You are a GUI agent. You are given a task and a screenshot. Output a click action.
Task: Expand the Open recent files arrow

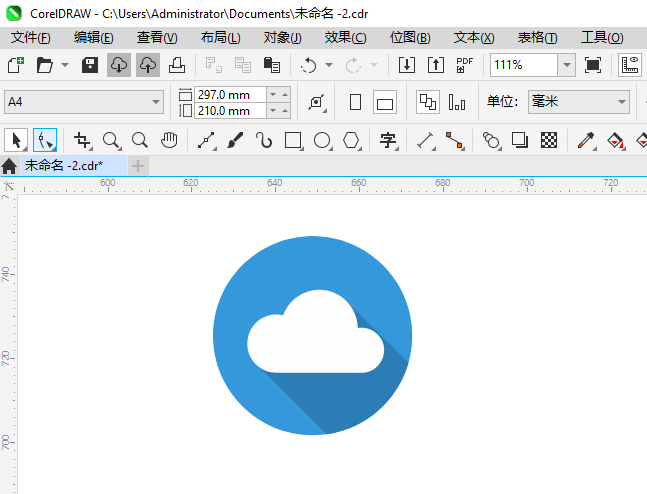[65, 65]
